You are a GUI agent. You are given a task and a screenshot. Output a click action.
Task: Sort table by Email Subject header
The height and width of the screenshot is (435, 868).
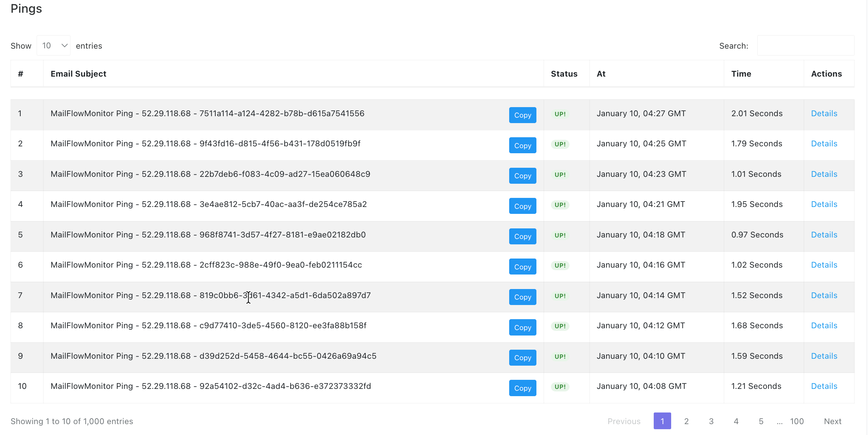[x=78, y=73]
